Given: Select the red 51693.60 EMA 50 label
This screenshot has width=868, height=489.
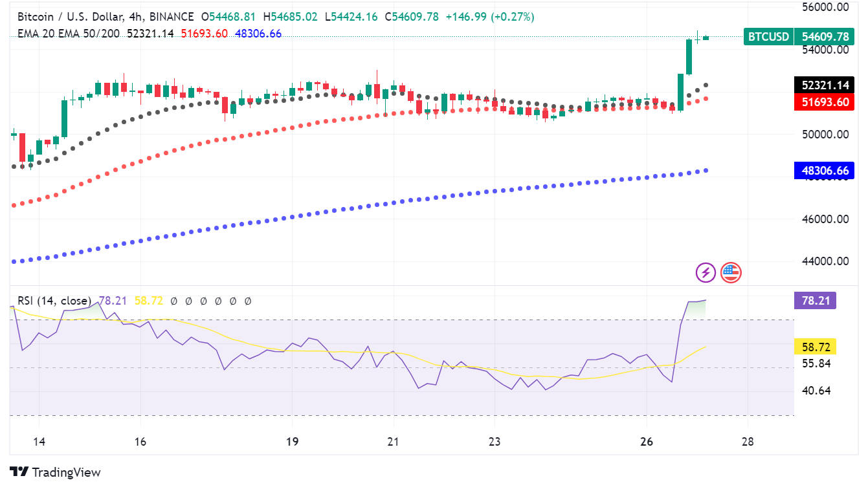Looking at the screenshot, I should (x=825, y=102).
